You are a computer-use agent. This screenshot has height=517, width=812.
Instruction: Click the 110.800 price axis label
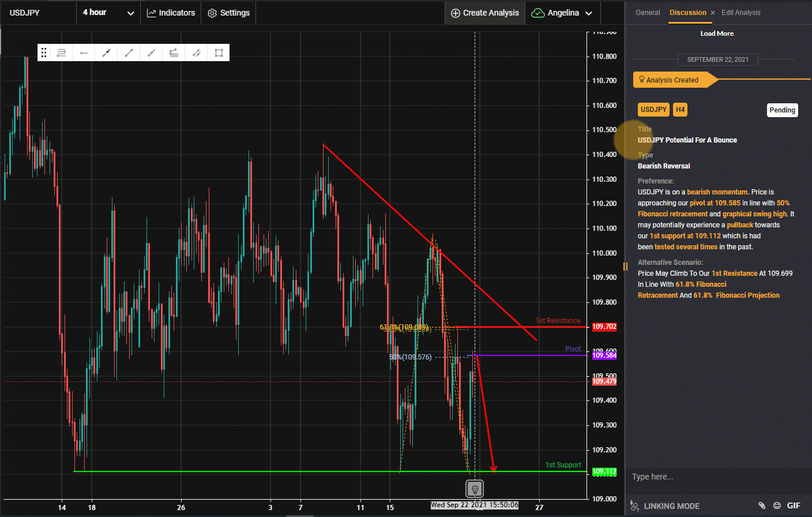click(604, 57)
